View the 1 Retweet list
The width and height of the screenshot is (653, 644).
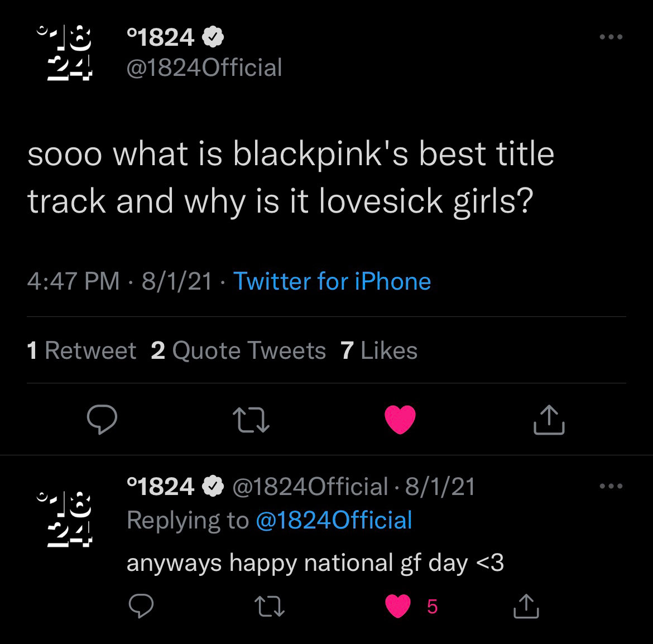tap(81, 350)
